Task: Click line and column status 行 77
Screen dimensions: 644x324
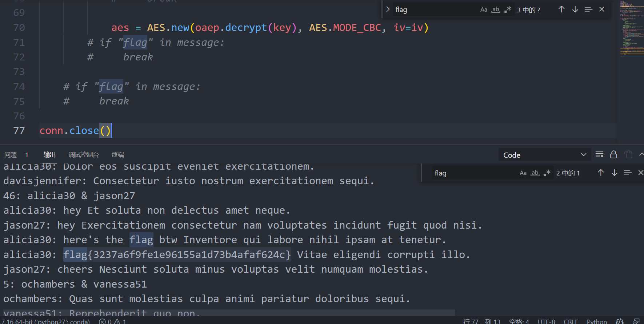Action: pyautogui.click(x=481, y=321)
